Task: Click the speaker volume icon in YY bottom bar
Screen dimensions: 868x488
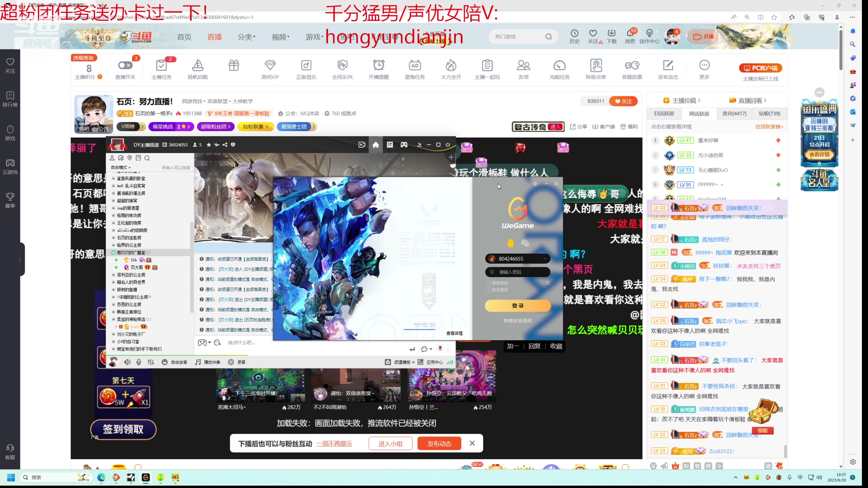Action: (127, 362)
